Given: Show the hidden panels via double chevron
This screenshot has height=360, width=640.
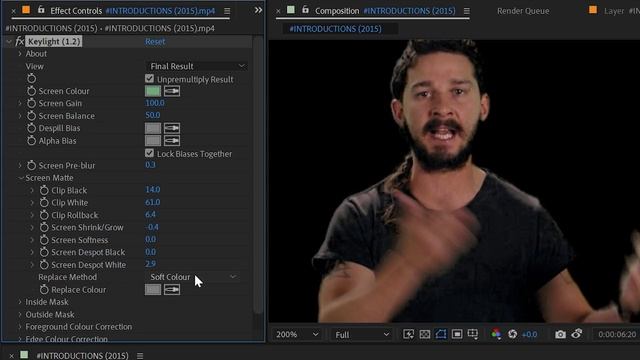Looking at the screenshot, I should [x=258, y=9].
